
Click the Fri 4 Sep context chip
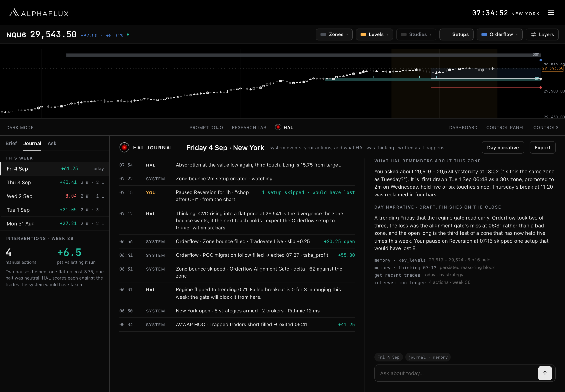388,357
